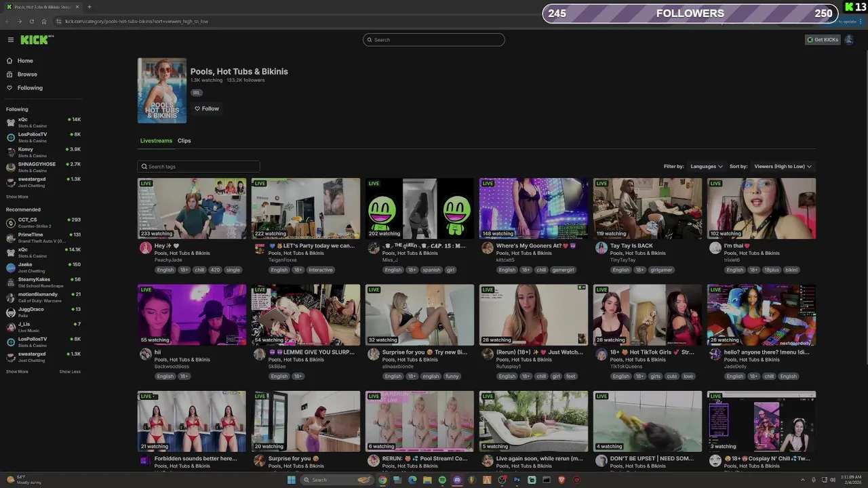Open JadeDolly channel name link
Viewport: 868px width, 488px height.
[735, 367]
